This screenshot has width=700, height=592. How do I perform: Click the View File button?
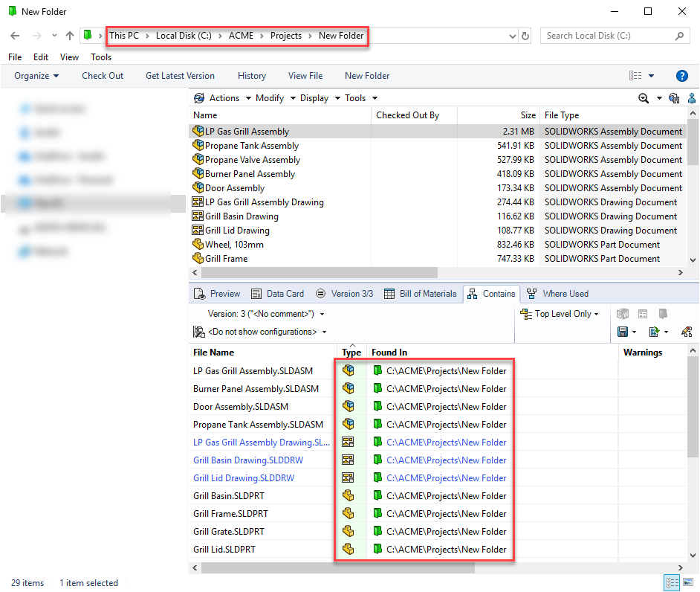click(305, 76)
